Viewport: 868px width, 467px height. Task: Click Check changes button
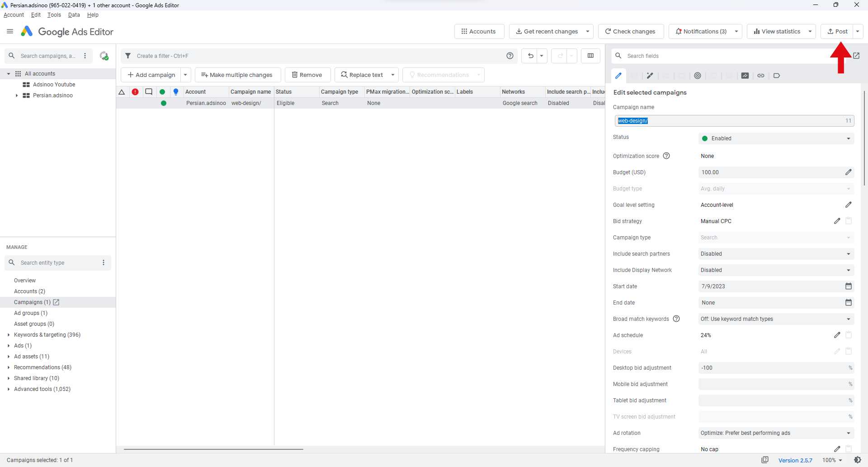point(631,31)
